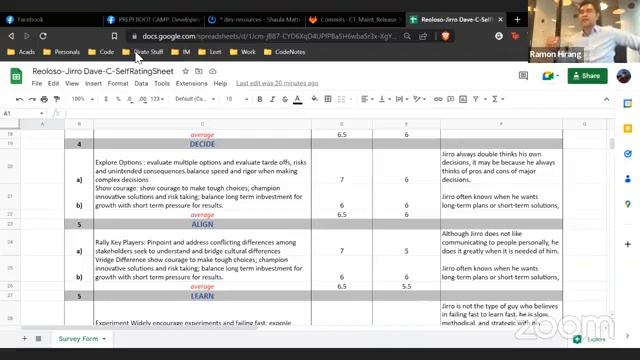The width and height of the screenshot is (640, 360).
Task: Open the Borders tool
Action: (328, 99)
